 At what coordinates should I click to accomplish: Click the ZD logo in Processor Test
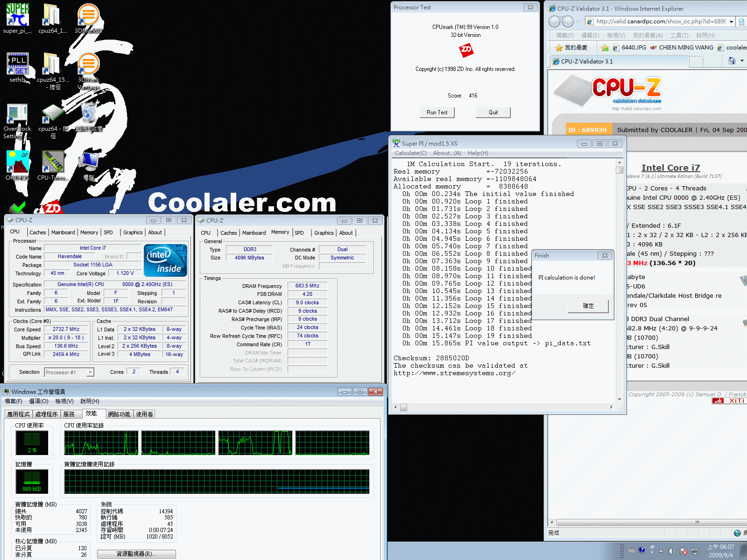point(466,50)
